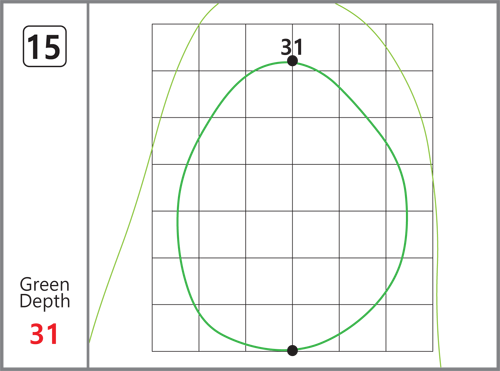This screenshot has width=500, height=371.
Task: Click the second-row cell in the rightmost column
Action: click(x=409, y=94)
